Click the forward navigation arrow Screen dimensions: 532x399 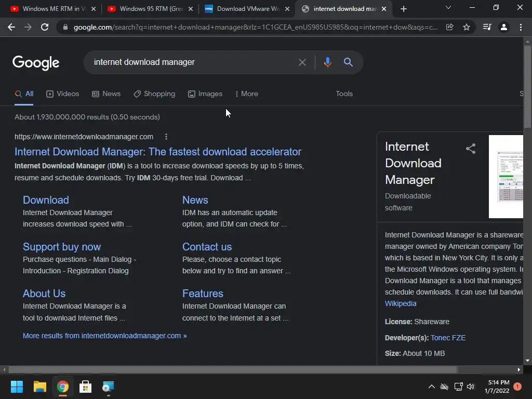point(28,27)
